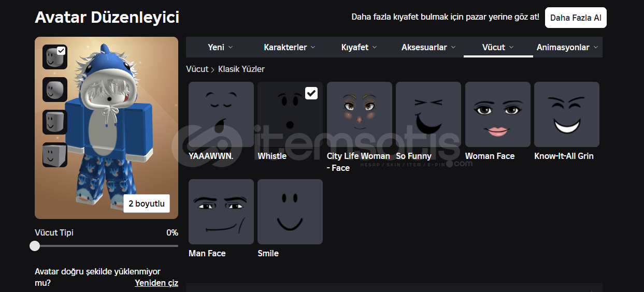This screenshot has height=292, width=644.
Task: Click the Whistle item name
Action: 272,156
